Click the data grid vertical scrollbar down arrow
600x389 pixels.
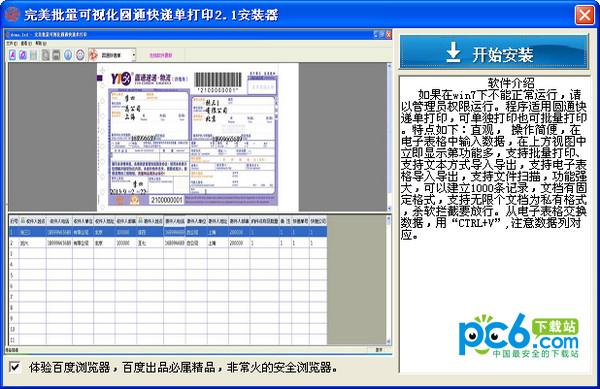click(x=388, y=341)
